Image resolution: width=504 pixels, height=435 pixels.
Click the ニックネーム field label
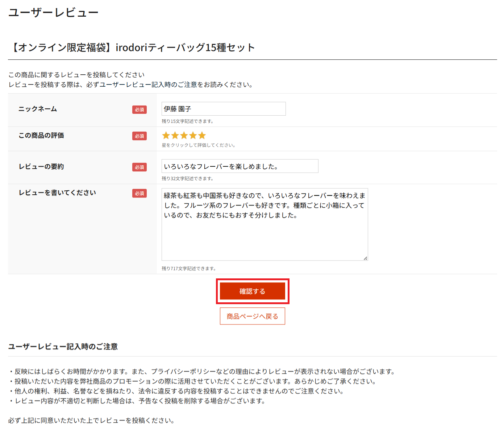click(x=38, y=109)
